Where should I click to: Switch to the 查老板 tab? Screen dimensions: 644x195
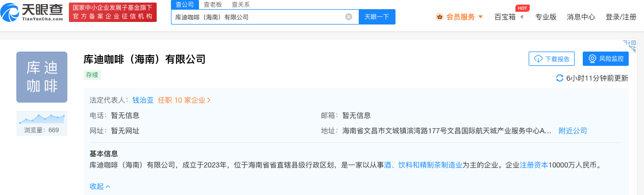(x=212, y=5)
